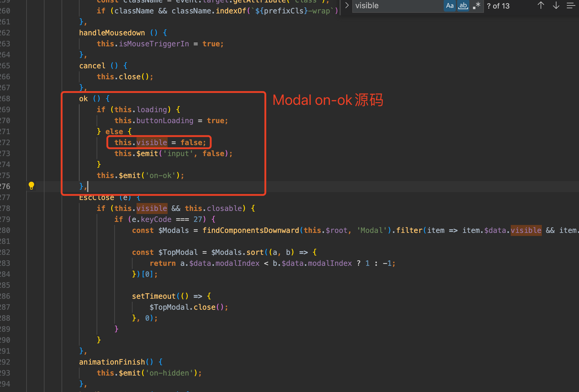Turn off Whole Word matching
Screen dimensions: 579x392
pos(463,5)
